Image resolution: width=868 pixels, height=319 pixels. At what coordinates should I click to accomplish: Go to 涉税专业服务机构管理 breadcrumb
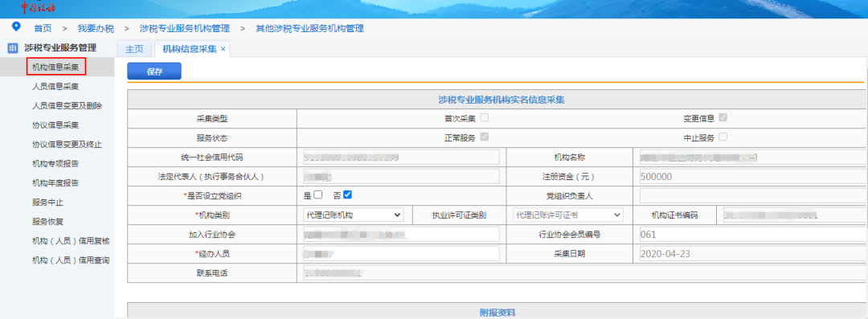tap(184, 28)
